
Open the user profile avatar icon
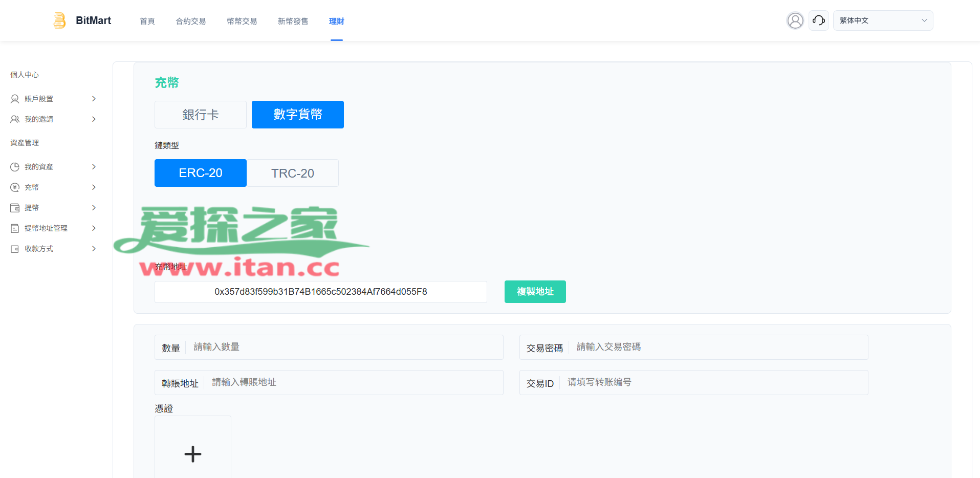pyautogui.click(x=795, y=20)
